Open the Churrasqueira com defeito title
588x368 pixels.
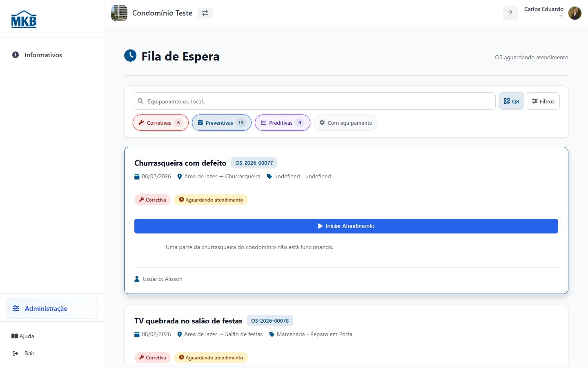(x=180, y=163)
